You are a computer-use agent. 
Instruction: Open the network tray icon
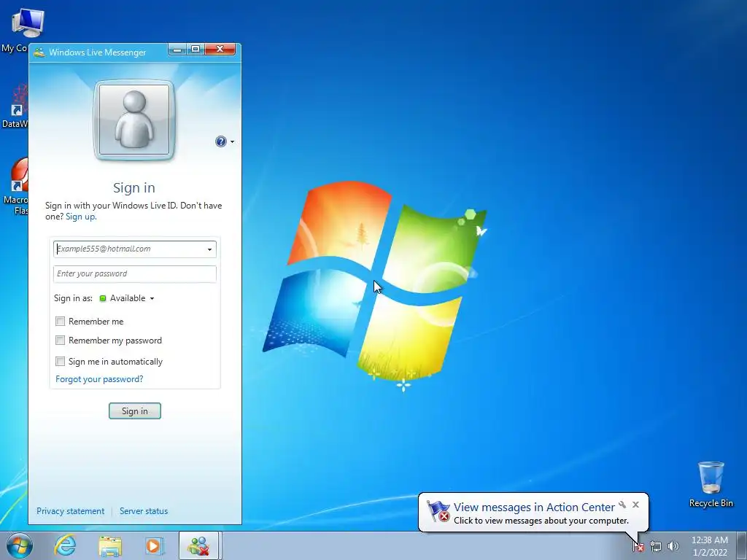656,546
